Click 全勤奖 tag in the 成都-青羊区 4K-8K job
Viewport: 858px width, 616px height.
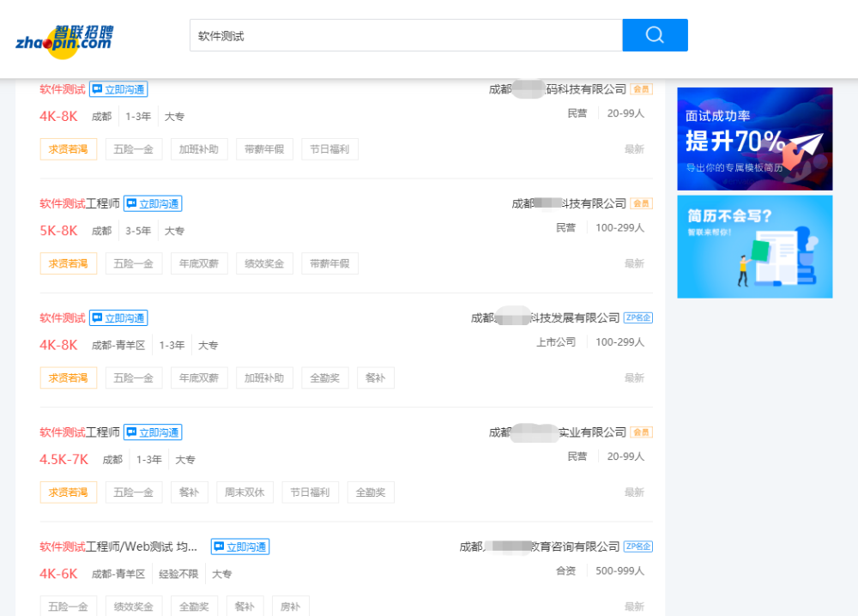coord(325,378)
